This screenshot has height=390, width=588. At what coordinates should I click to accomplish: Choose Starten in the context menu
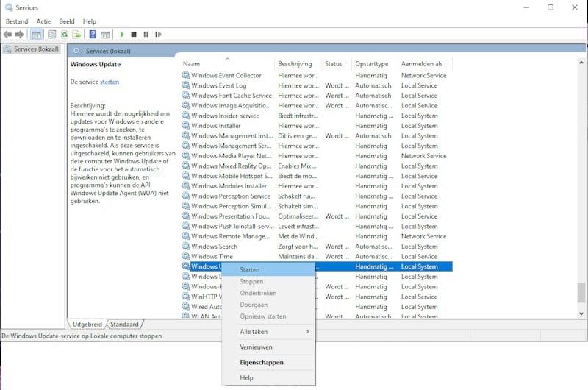pyautogui.click(x=268, y=269)
